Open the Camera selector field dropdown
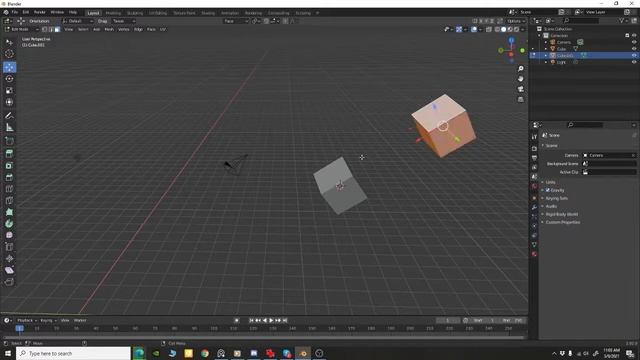 coord(609,155)
